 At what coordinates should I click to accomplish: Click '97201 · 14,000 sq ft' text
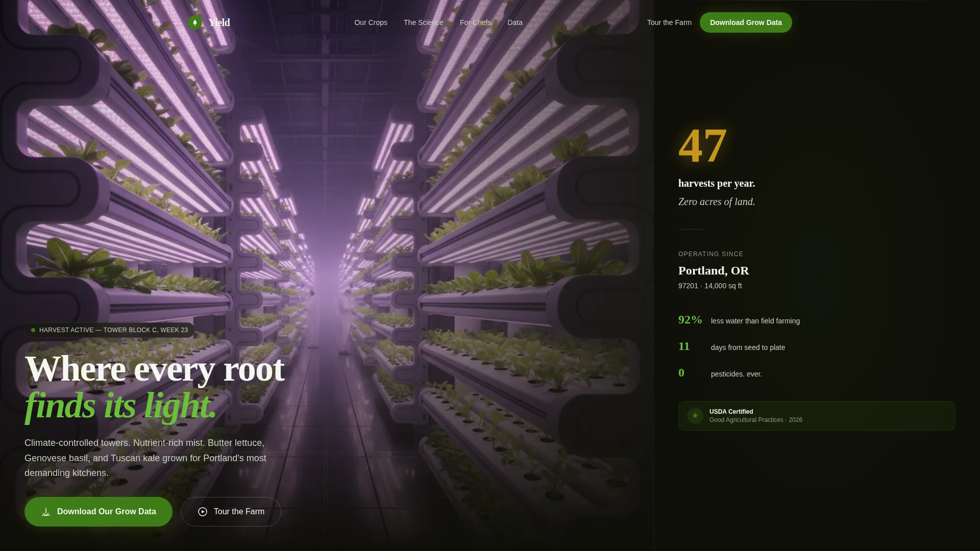710,286
